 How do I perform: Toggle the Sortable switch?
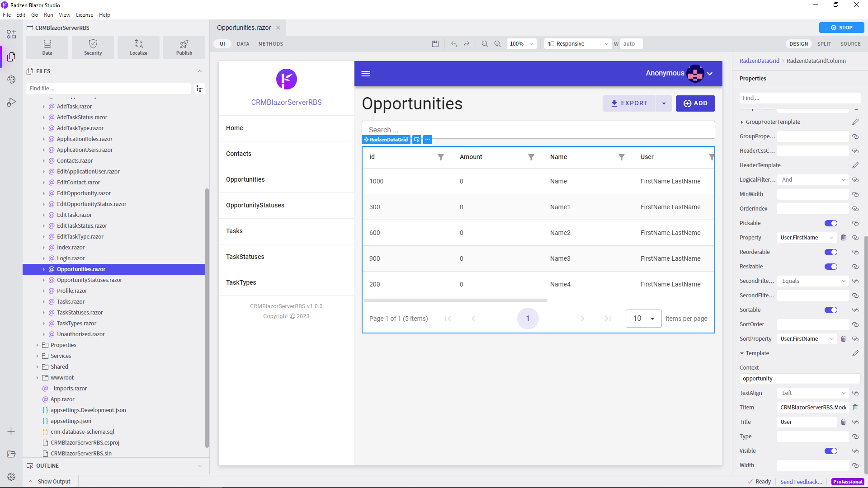tap(831, 310)
